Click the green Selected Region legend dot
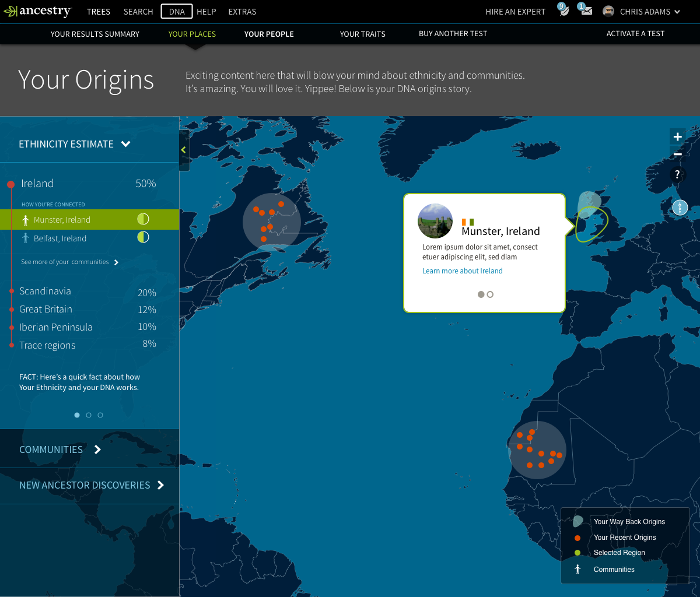 (x=577, y=553)
